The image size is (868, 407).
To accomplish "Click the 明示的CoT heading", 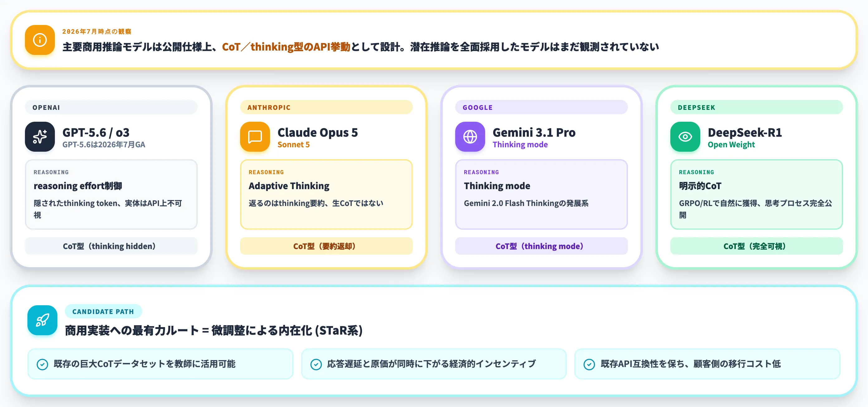I will click(700, 186).
